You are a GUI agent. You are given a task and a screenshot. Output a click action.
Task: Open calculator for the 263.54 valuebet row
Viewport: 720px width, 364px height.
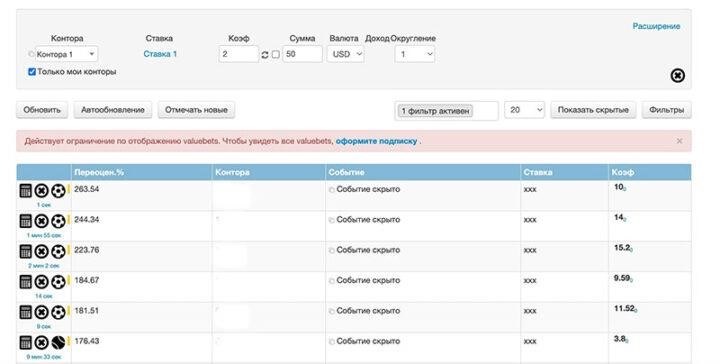coord(26,190)
